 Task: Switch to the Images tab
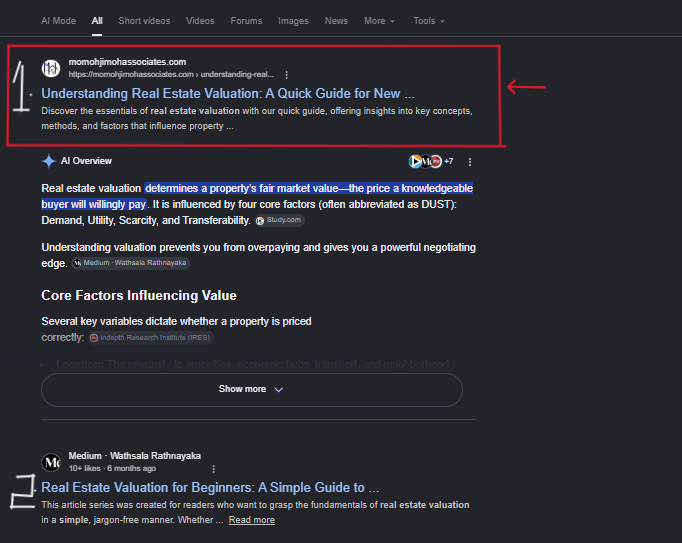tap(293, 21)
